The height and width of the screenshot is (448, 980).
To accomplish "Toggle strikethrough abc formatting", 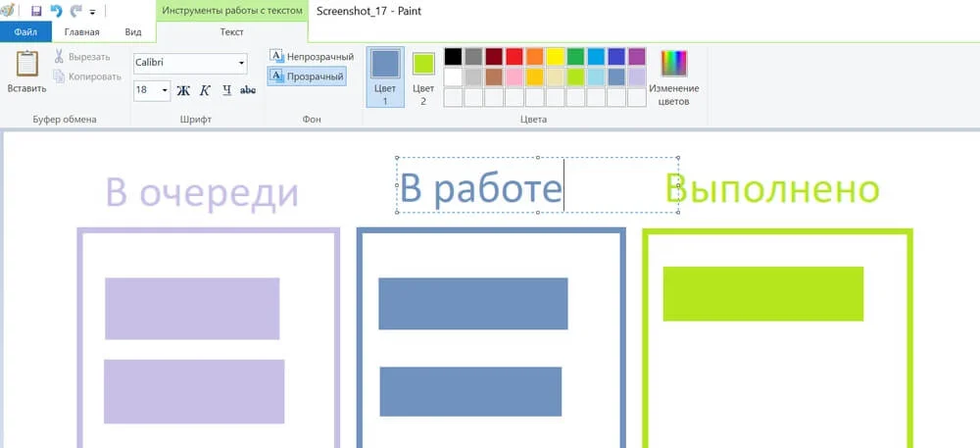I will click(x=248, y=90).
